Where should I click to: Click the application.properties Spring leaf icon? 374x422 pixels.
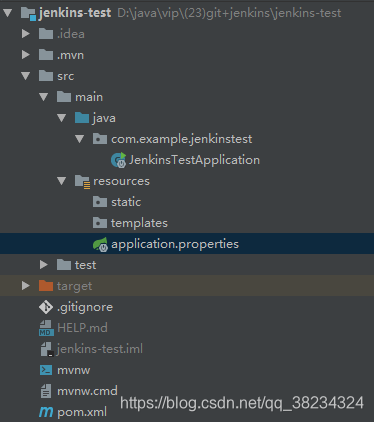click(100, 244)
